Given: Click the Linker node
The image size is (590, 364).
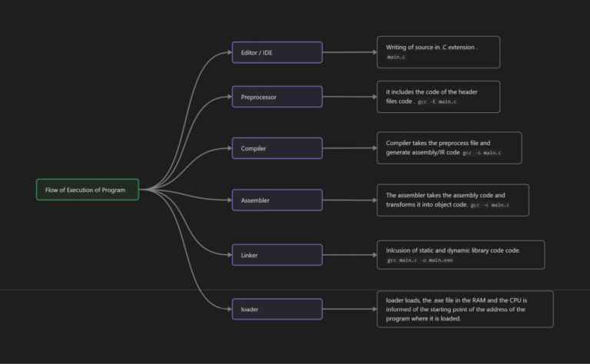Looking at the screenshot, I should [277, 255].
